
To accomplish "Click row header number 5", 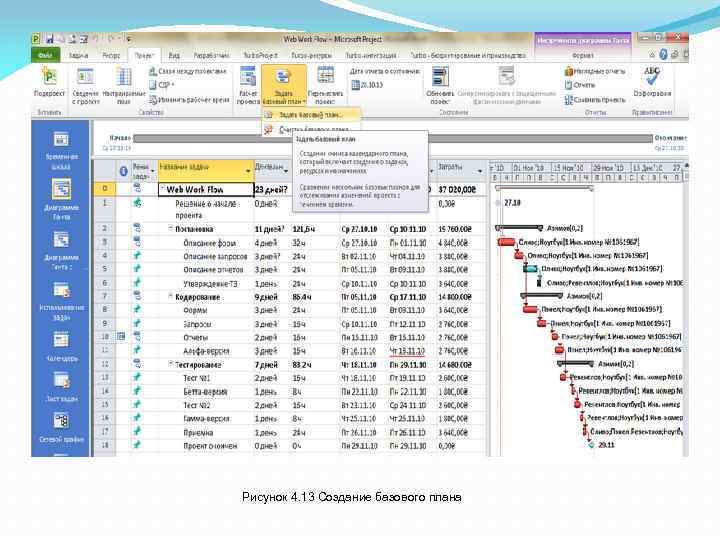I will [105, 269].
